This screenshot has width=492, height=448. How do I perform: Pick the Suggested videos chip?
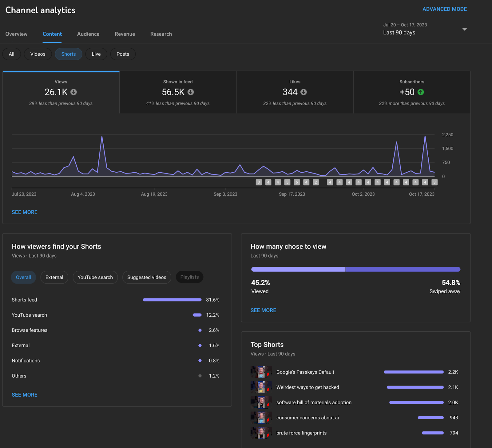pyautogui.click(x=147, y=277)
